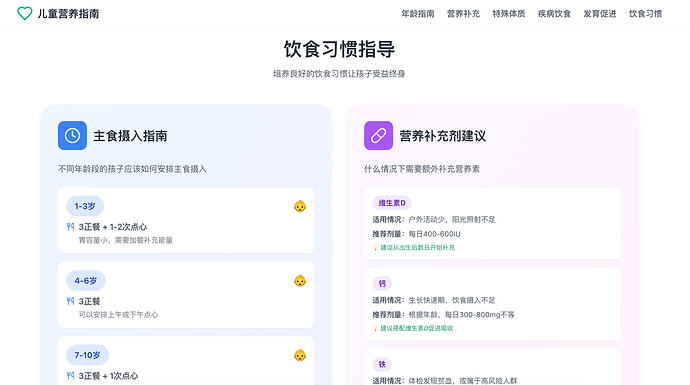Click the utensils icon beside 3正餐 + 1-2次点心

[x=70, y=227]
